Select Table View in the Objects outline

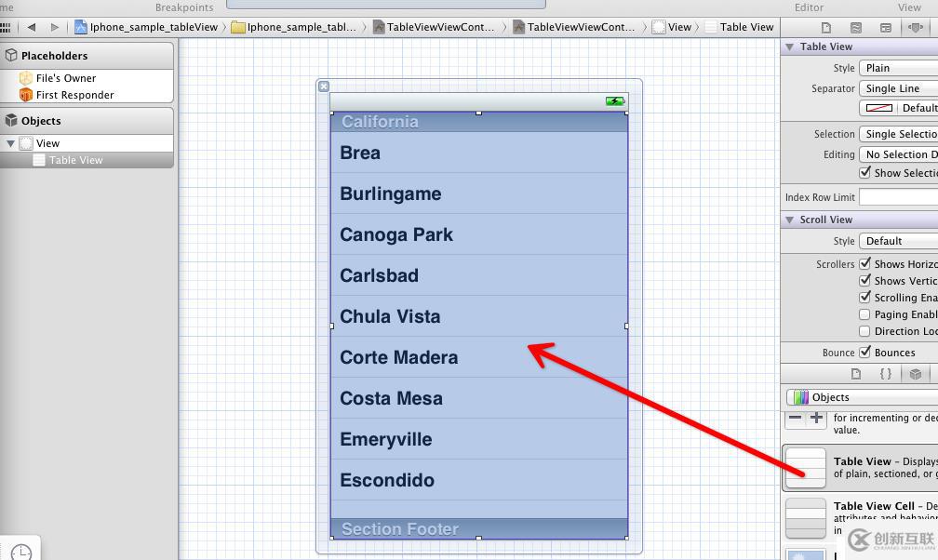(87, 160)
